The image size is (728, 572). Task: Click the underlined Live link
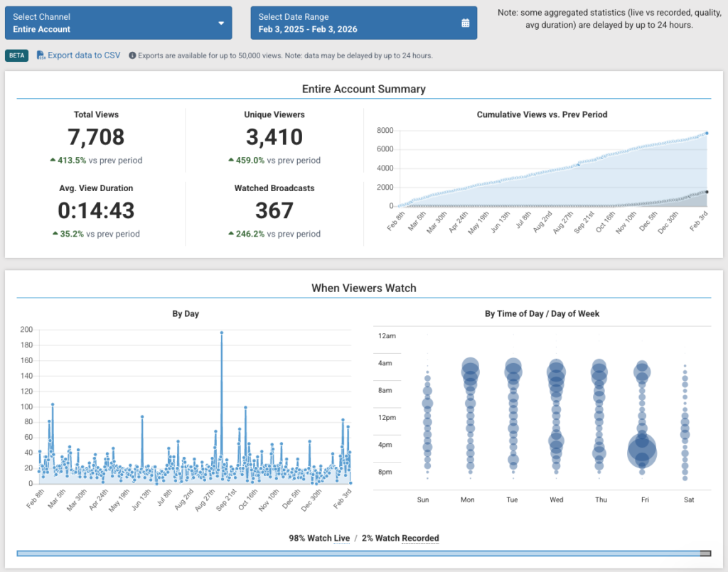[341, 539]
